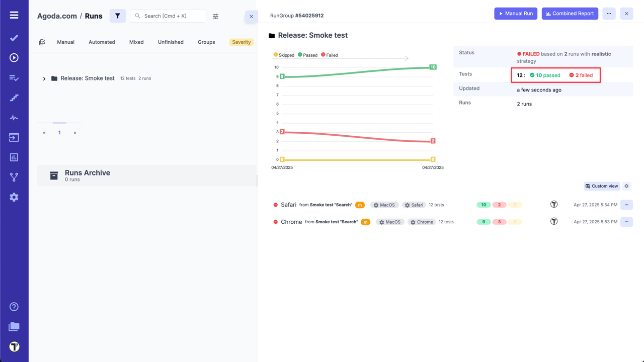Open the Runs play-circle icon in sidebar
Viewport: 644px width, 362px height.
point(13,57)
